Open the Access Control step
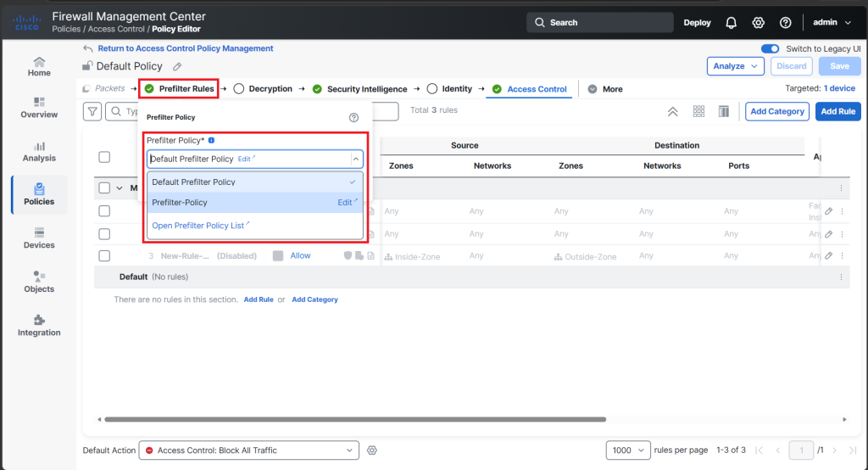The width and height of the screenshot is (868, 470). click(529, 89)
